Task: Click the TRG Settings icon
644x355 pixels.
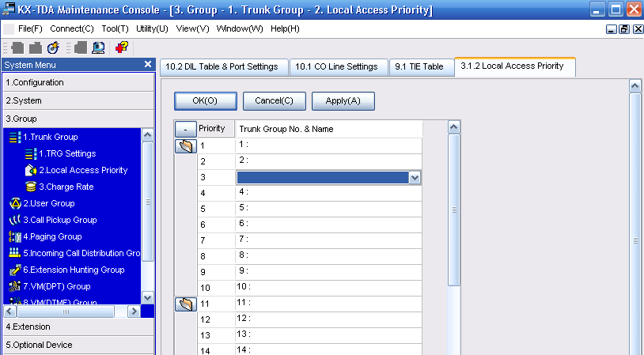Action: point(31,154)
